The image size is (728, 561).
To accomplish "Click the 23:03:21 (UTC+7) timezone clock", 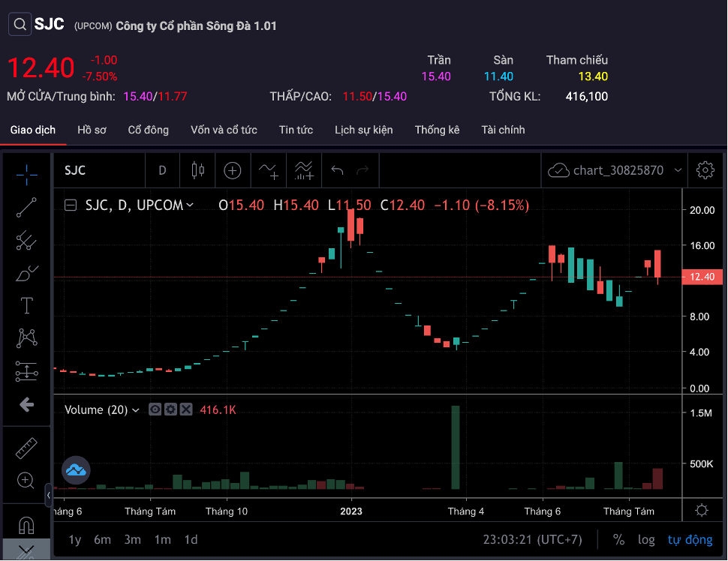I will (x=532, y=540).
